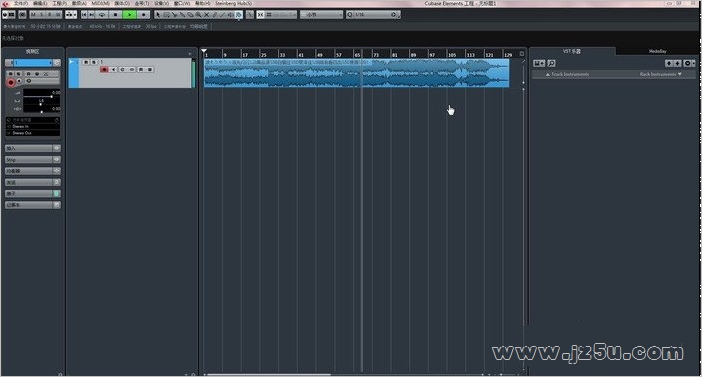702x377 pixels.
Task: Toggle global Solo state S button
Action: point(42,14)
